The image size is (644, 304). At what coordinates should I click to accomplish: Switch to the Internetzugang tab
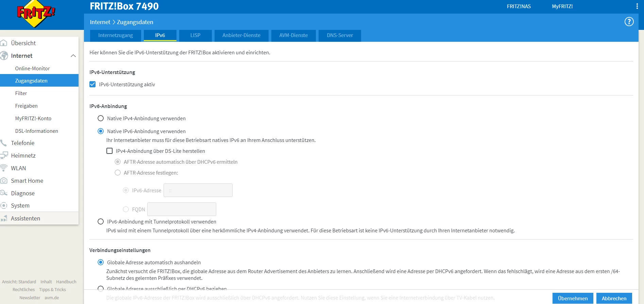[x=116, y=35]
